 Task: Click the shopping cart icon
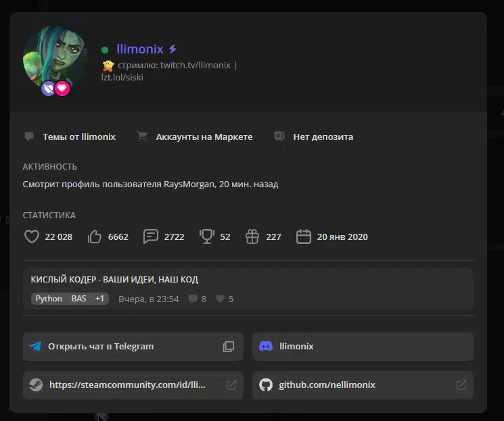click(142, 137)
